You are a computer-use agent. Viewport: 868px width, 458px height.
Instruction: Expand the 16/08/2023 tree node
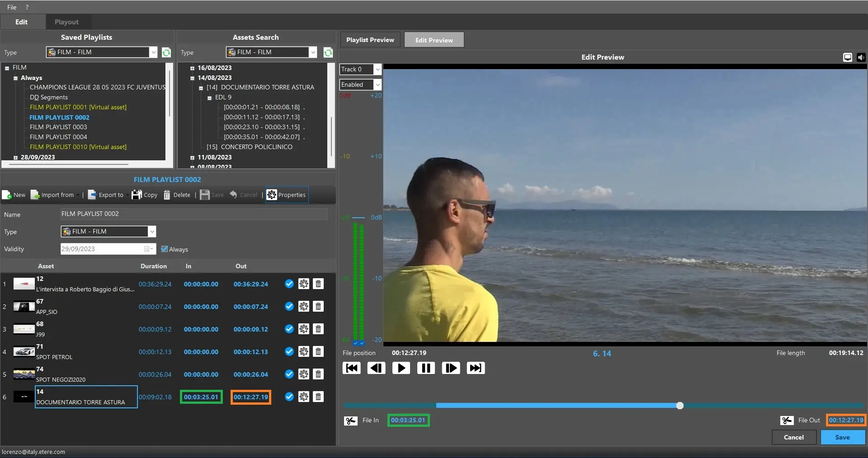(192, 68)
